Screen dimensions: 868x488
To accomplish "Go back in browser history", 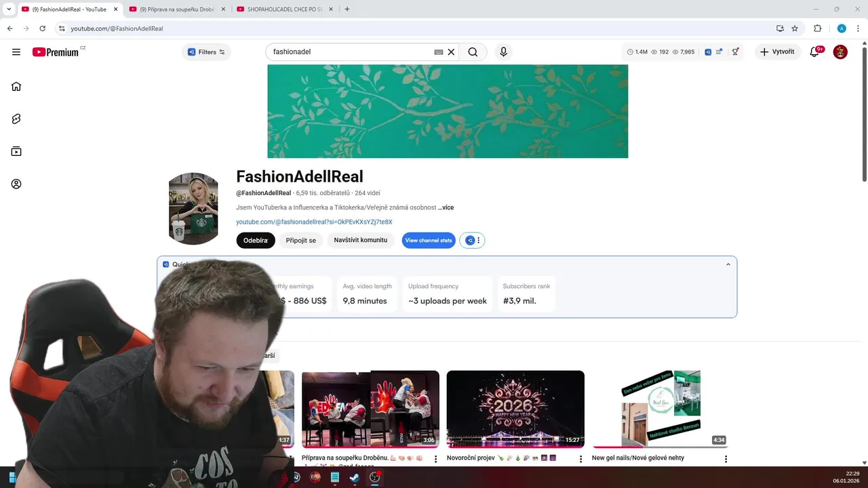I will pyautogui.click(x=10, y=28).
